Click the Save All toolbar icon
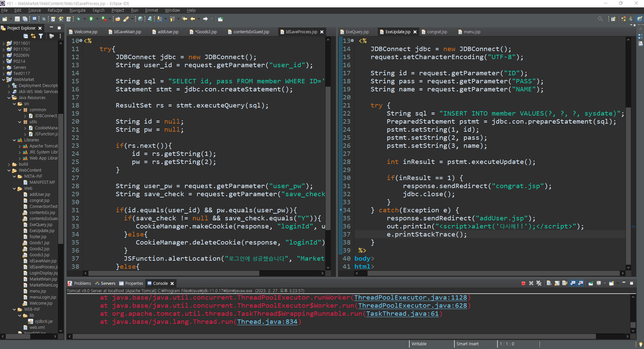Viewport: 644px width, 349px height. (25, 19)
